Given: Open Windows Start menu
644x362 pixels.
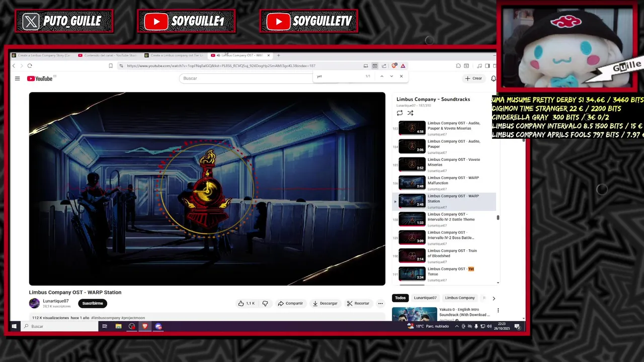Looking at the screenshot, I should (14, 326).
